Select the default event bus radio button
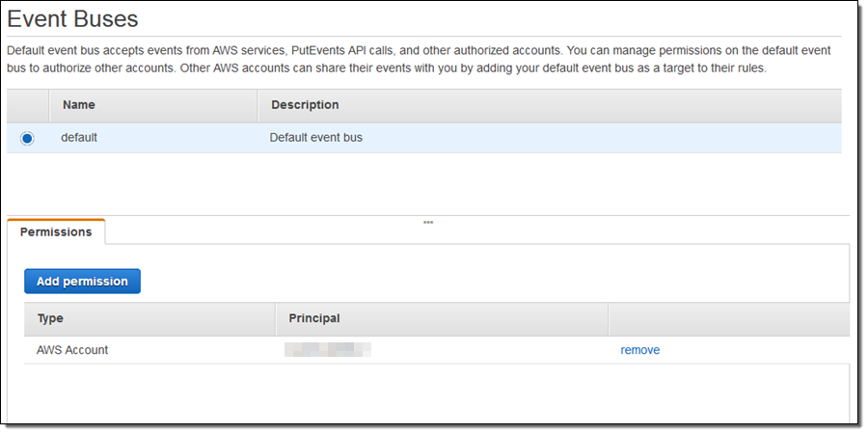Image resolution: width=868 pixels, height=434 pixels. click(x=27, y=138)
